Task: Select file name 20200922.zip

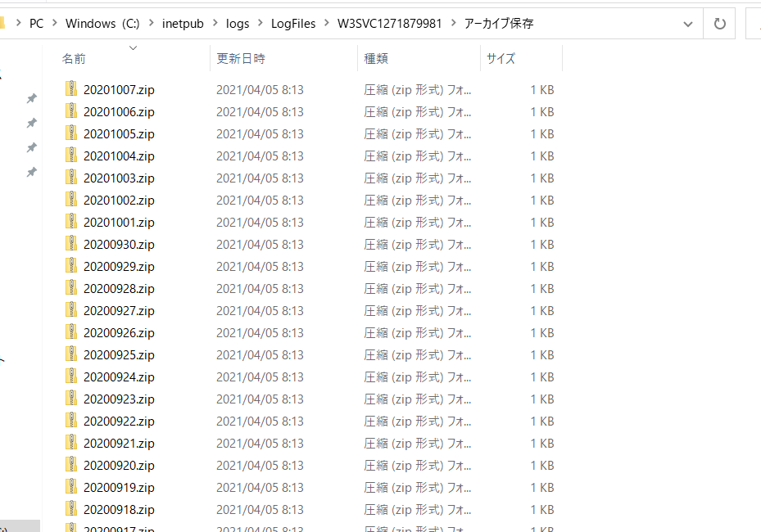Action: 119,421
